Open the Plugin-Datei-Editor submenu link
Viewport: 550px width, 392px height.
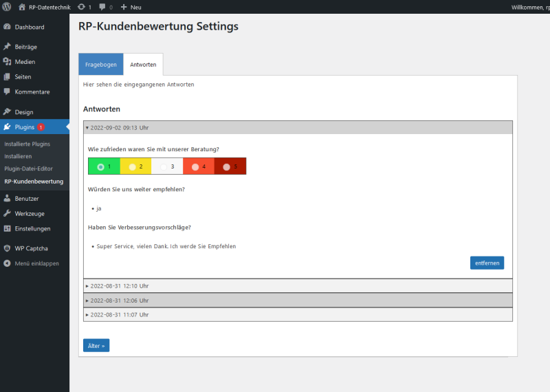[x=28, y=168]
